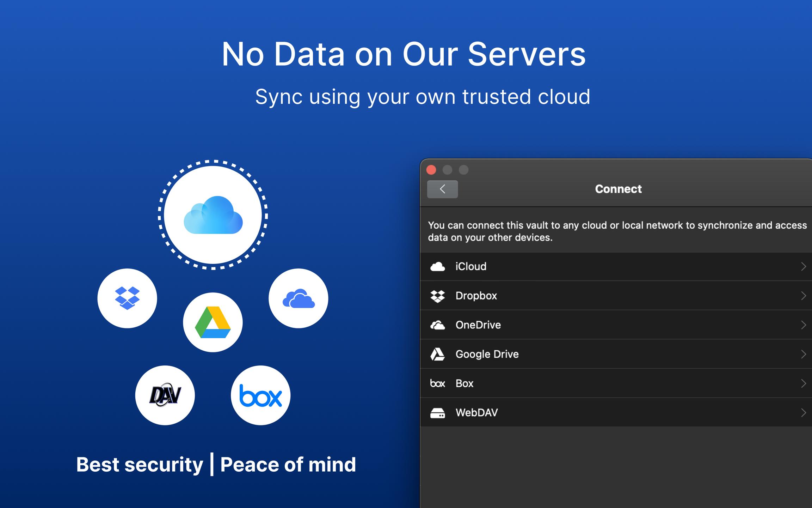812x508 pixels.
Task: Click the blue Dropbox logo circle
Action: click(127, 298)
